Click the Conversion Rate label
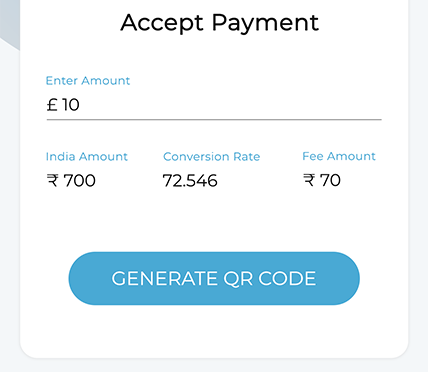The image size is (428, 372). 212,156
